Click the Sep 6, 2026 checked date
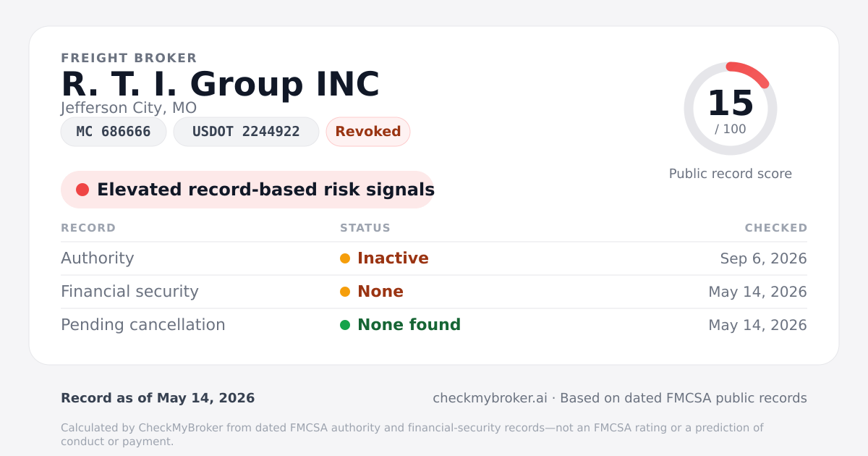Screen dimensions: 868x456 click(764, 258)
